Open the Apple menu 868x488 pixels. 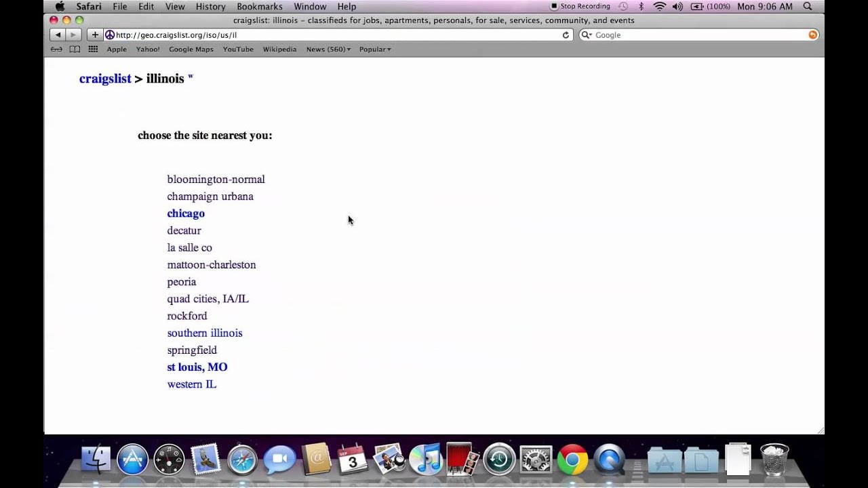pos(60,6)
